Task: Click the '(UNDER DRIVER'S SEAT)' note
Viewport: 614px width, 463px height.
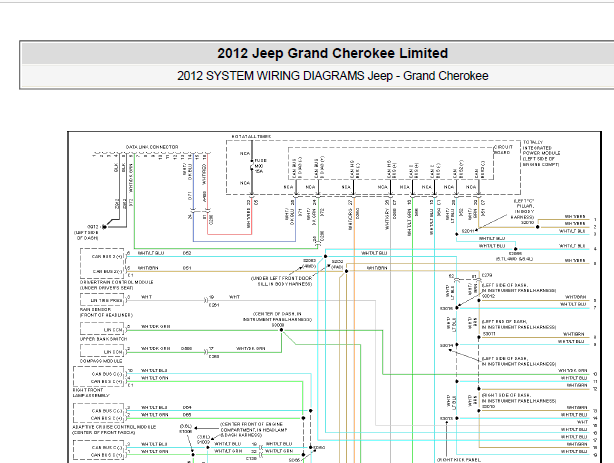Action: click(x=107, y=288)
